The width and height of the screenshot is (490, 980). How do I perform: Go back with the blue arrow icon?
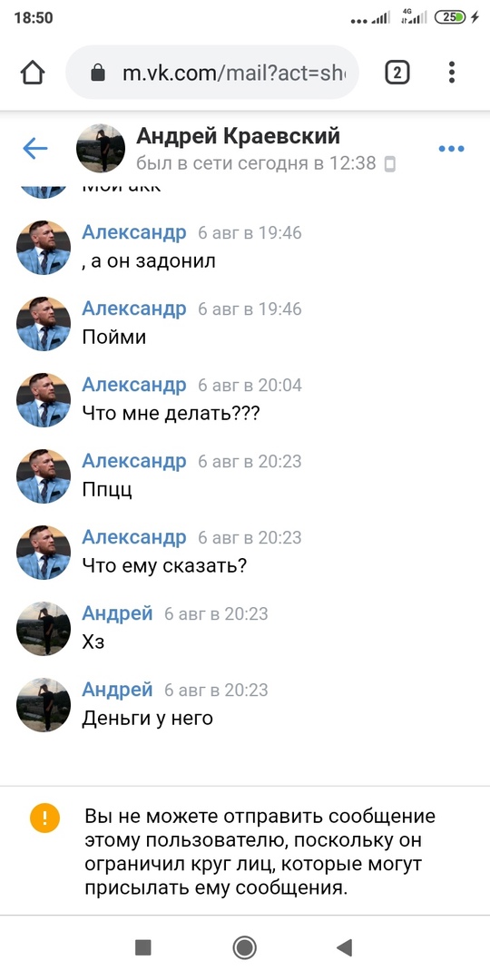click(35, 148)
